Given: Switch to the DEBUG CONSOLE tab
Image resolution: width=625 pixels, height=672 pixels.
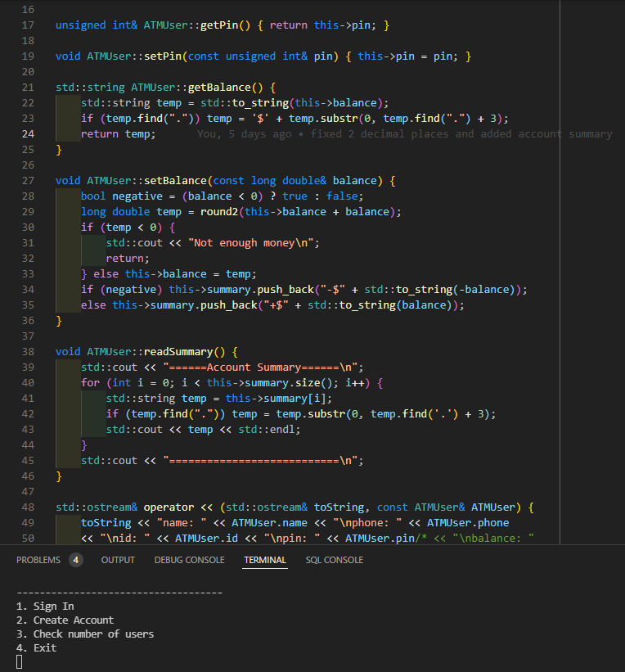Looking at the screenshot, I should pos(189,560).
